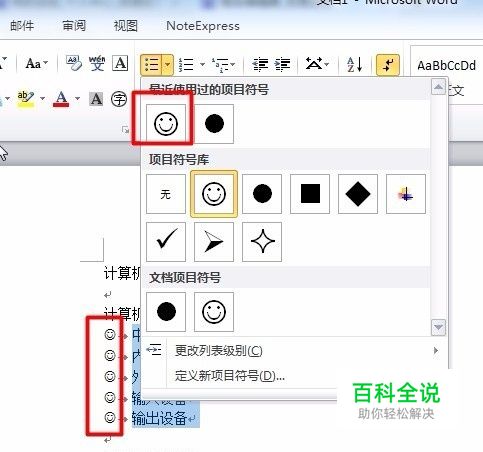
Task: Select the colored cross picture bullet
Action: pos(406,194)
